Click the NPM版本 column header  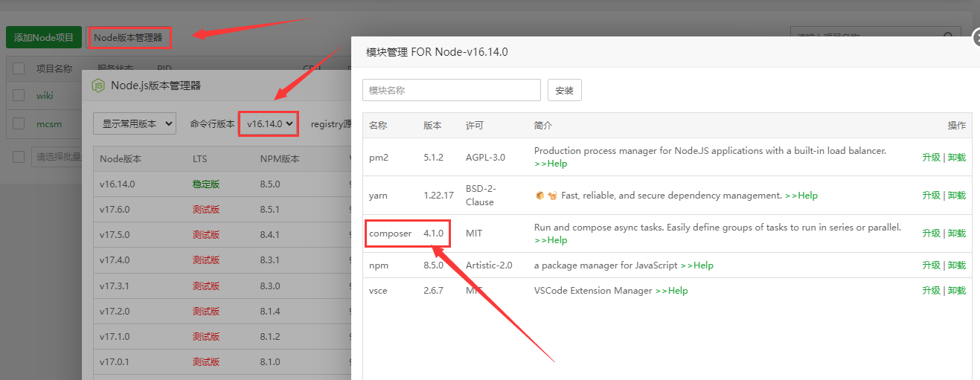(x=280, y=159)
